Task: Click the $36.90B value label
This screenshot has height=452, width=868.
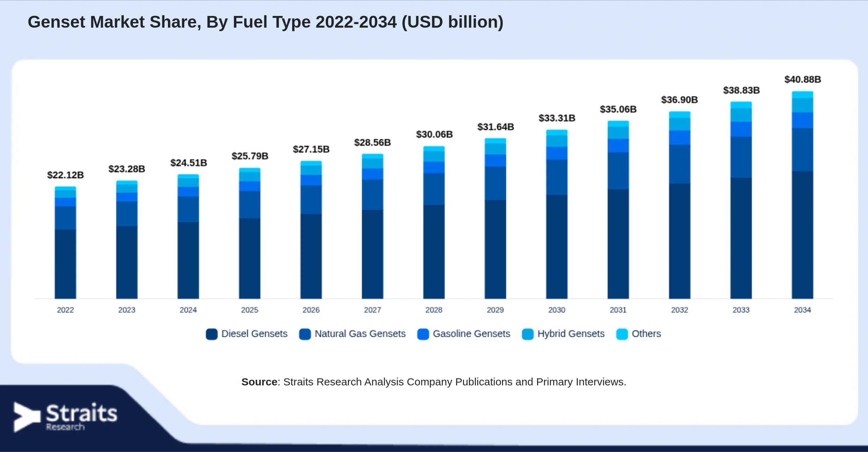Action: point(680,100)
